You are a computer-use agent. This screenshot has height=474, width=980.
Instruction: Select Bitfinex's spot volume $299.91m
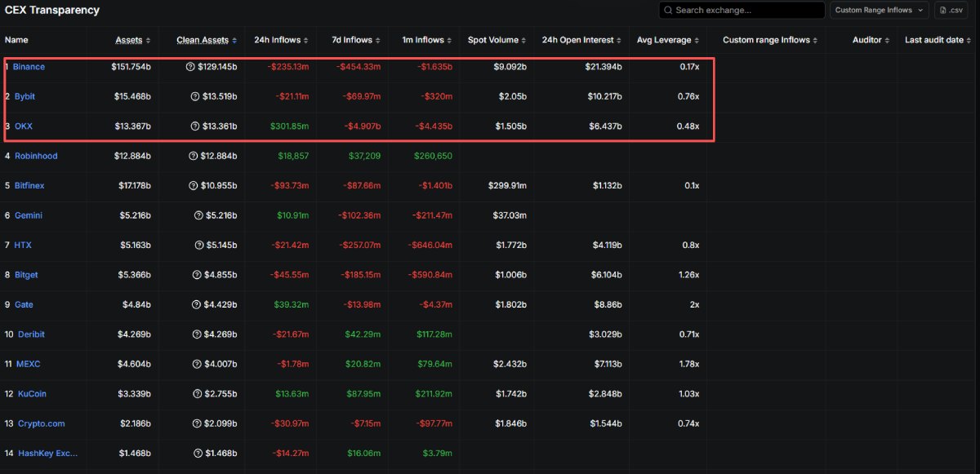(x=508, y=186)
